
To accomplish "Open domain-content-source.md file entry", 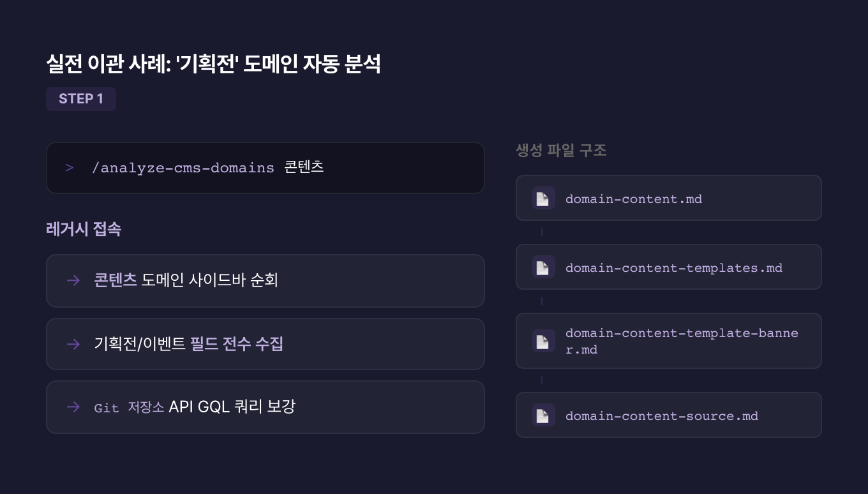I will coord(662,415).
